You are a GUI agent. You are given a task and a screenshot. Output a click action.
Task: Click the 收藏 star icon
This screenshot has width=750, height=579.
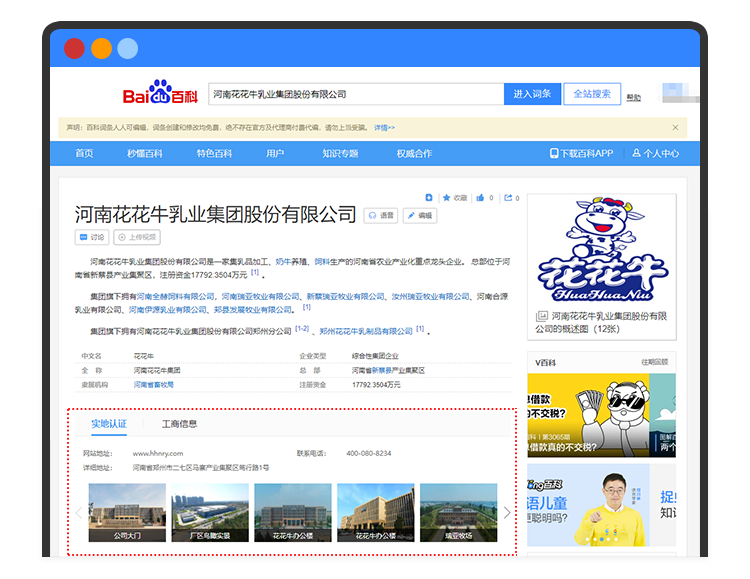point(447,198)
